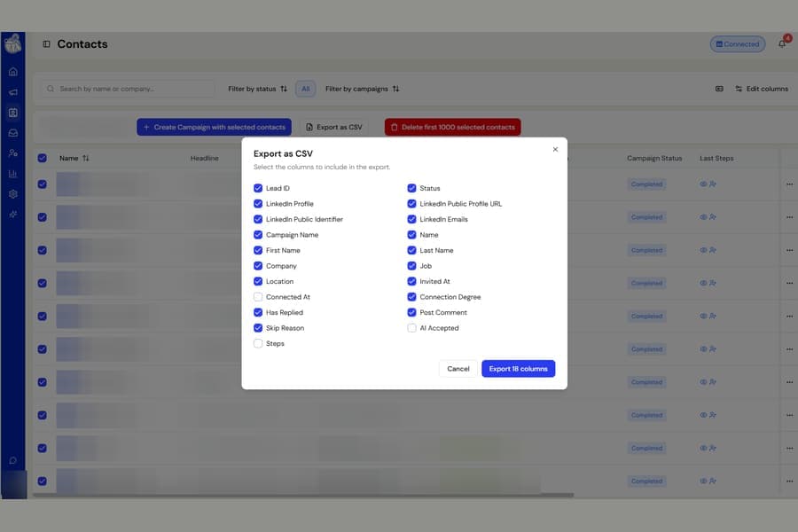Toggle the sidebar panel icon beside Contacts

[46, 44]
